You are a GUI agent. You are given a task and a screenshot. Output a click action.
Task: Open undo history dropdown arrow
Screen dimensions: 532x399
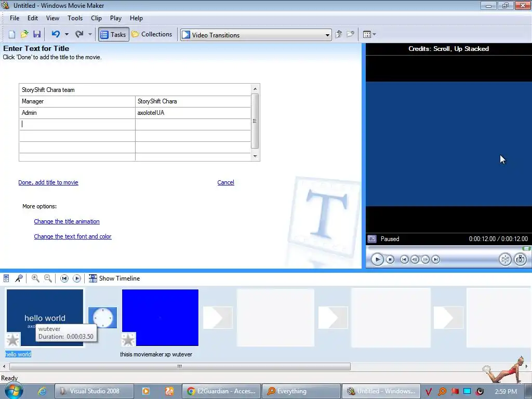click(66, 34)
